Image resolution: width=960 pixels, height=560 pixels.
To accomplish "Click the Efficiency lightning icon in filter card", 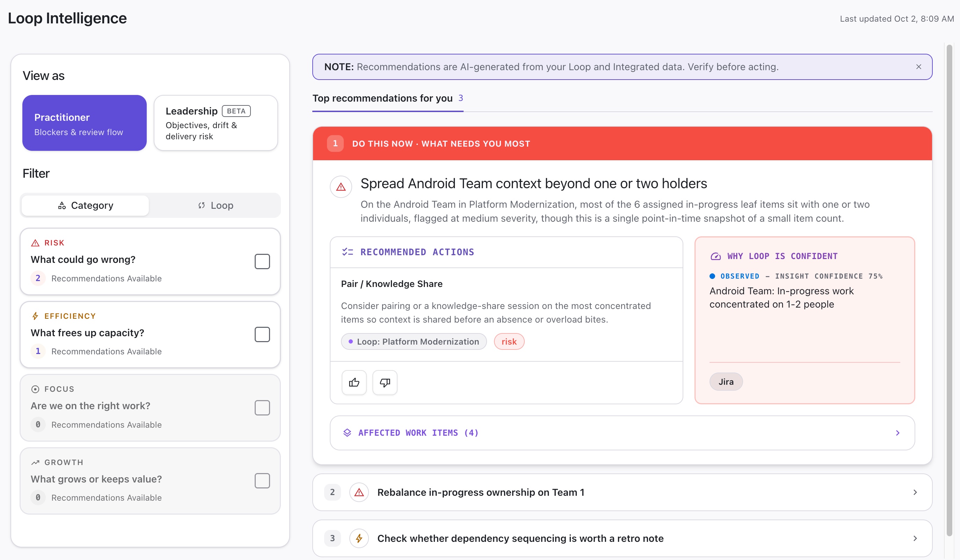I will pyautogui.click(x=35, y=316).
